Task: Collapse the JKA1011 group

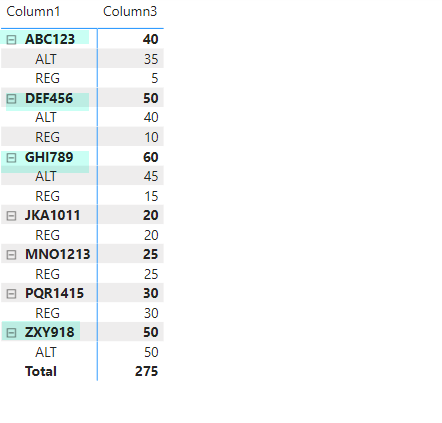Action: [x=11, y=216]
